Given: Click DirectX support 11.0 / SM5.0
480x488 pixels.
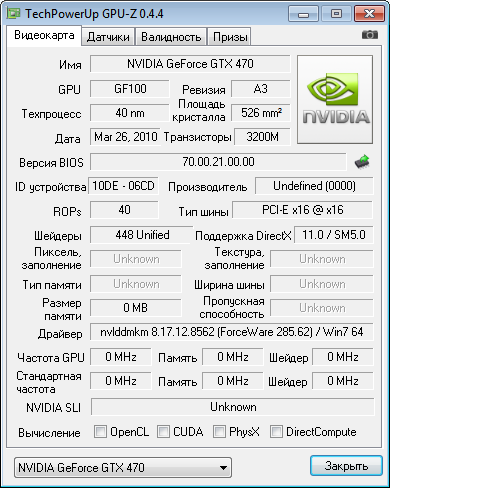Looking at the screenshot, I should [x=334, y=235].
